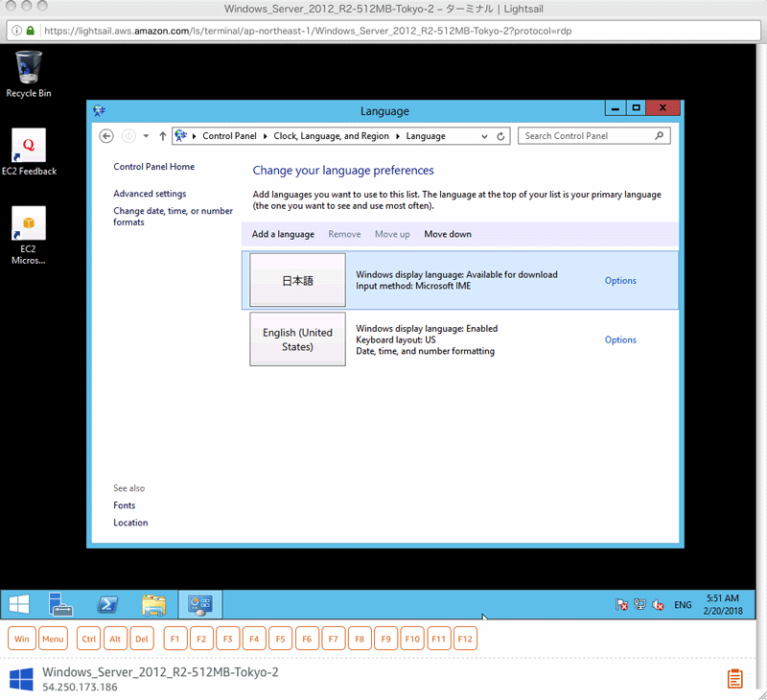Click the address bar icon in Language window
Image resolution: width=767 pixels, height=700 pixels.
181,135
